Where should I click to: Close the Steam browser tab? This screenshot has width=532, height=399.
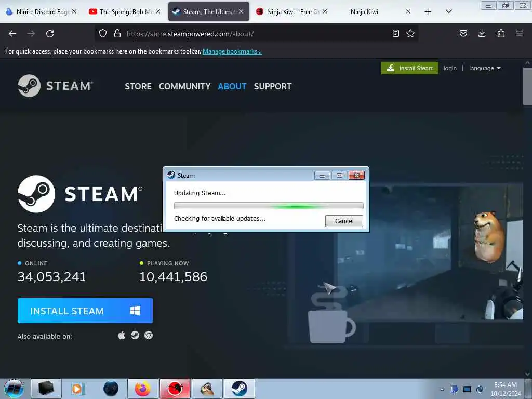click(241, 11)
